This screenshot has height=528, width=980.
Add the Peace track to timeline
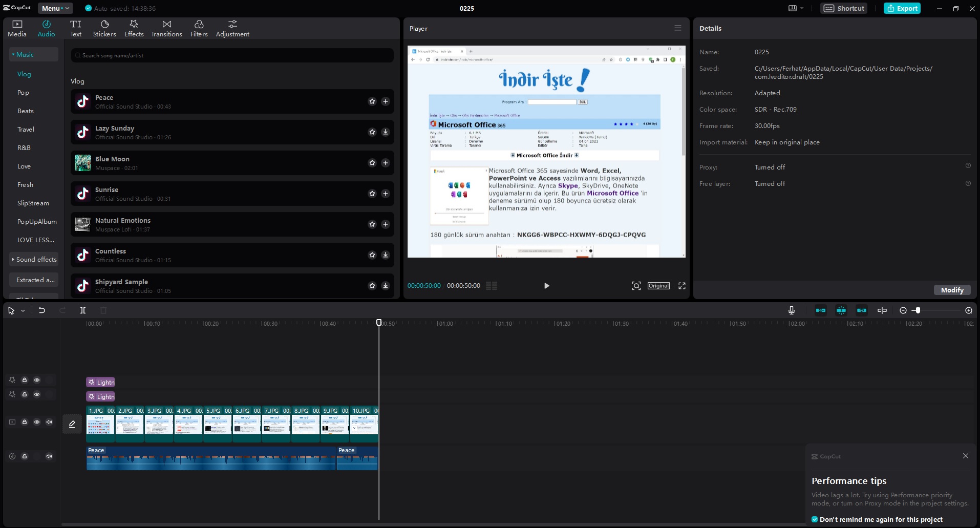(386, 101)
